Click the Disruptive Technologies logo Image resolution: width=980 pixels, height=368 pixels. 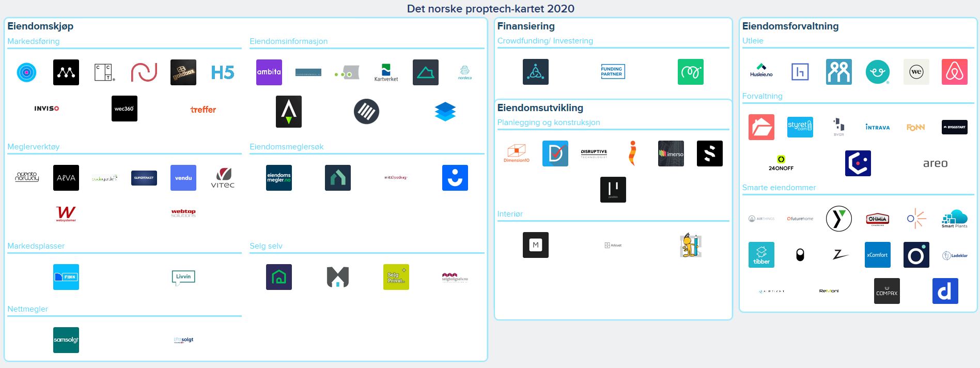click(x=594, y=154)
